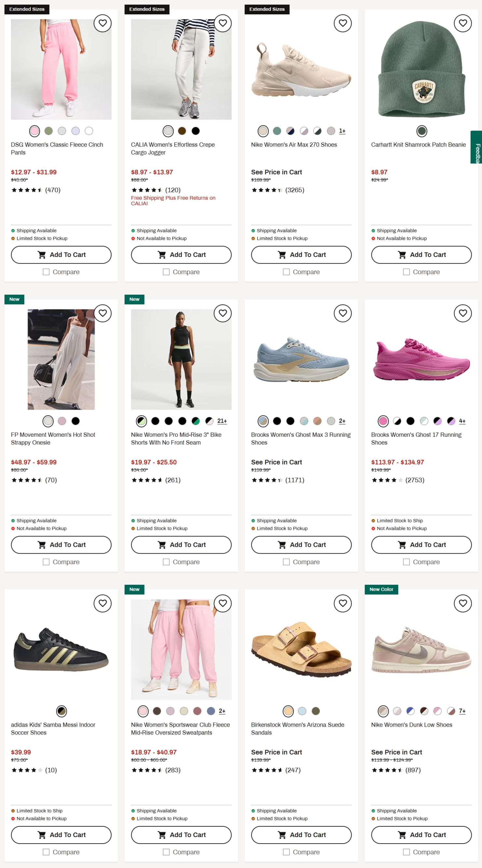Expand 21+ more colors for Nike Bike Shorts
The width and height of the screenshot is (482, 868).
pyautogui.click(x=222, y=421)
